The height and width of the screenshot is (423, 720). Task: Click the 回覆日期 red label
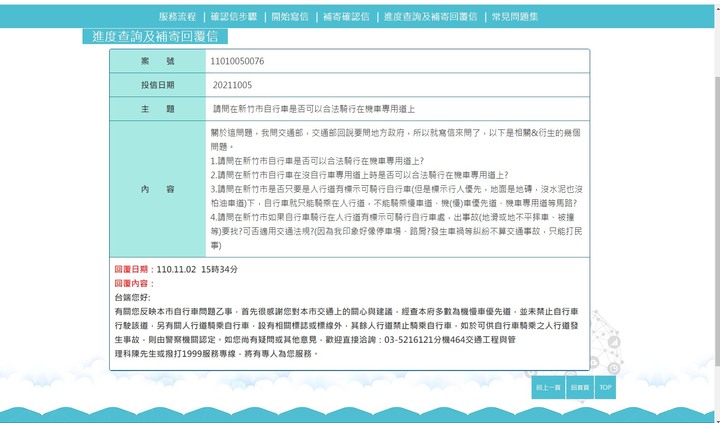(133, 270)
